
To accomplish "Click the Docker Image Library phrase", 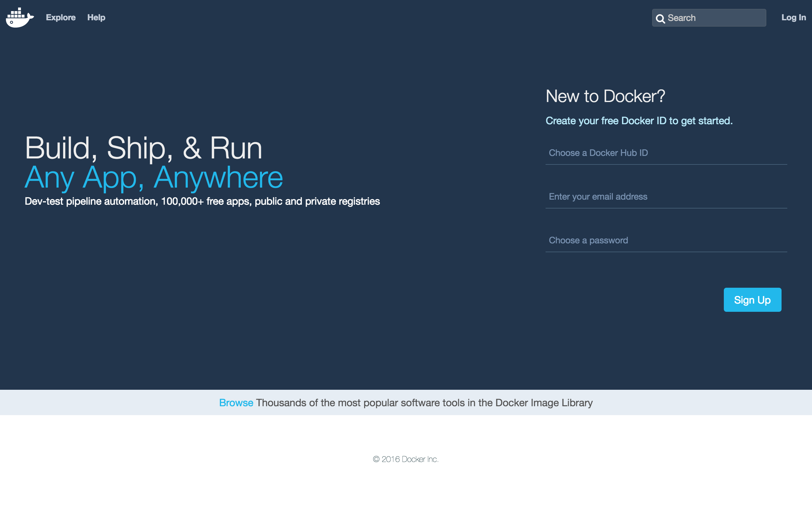I will (544, 403).
